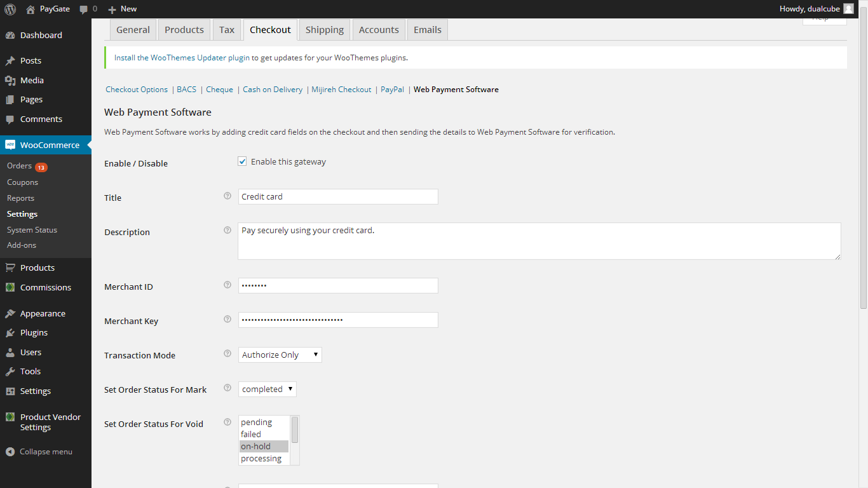Image resolution: width=868 pixels, height=488 pixels.
Task: Select failed in the Void status list
Action: click(x=264, y=434)
